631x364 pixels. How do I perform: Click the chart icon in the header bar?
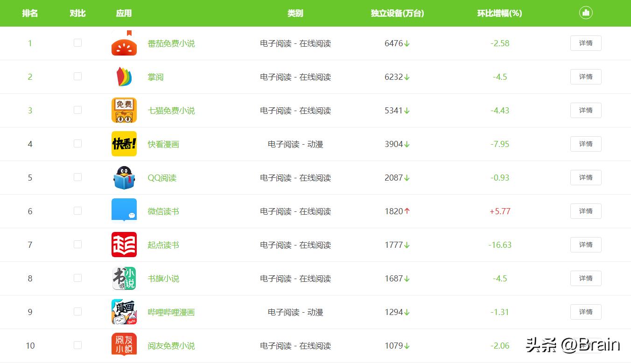(x=586, y=13)
